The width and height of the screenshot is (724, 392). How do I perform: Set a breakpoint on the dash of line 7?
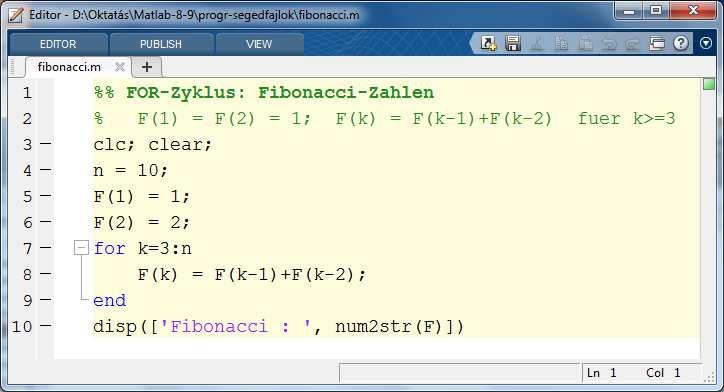tap(46, 248)
